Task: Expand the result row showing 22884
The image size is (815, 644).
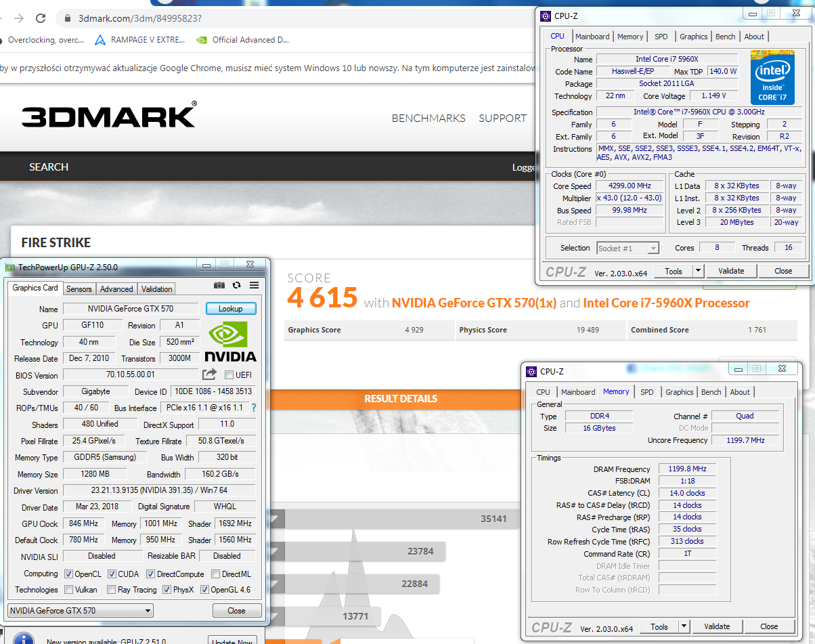Action: tap(276, 584)
